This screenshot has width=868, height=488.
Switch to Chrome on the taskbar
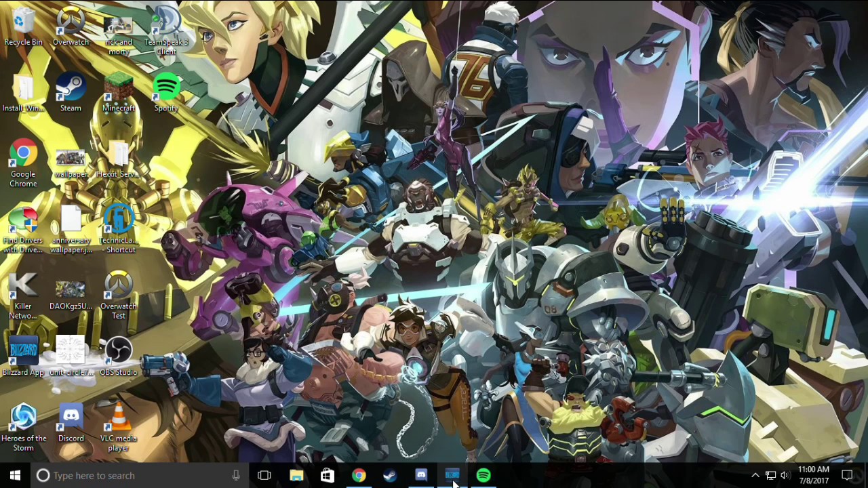[x=359, y=475]
